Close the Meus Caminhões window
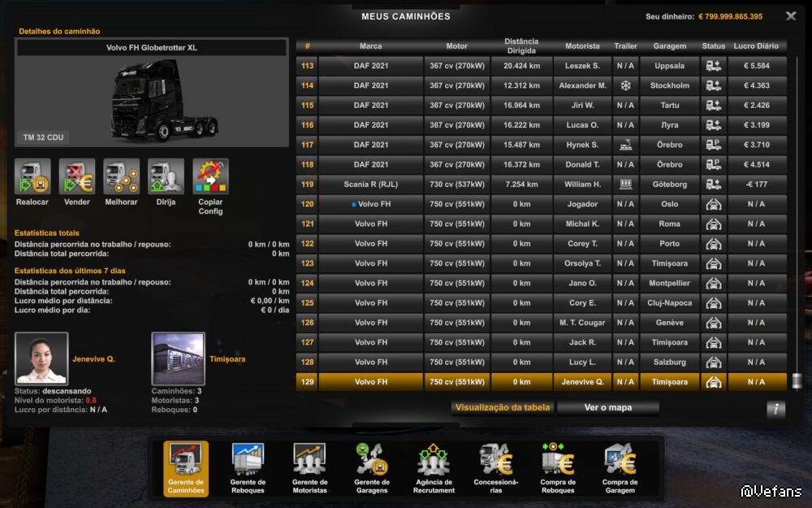 point(791,16)
